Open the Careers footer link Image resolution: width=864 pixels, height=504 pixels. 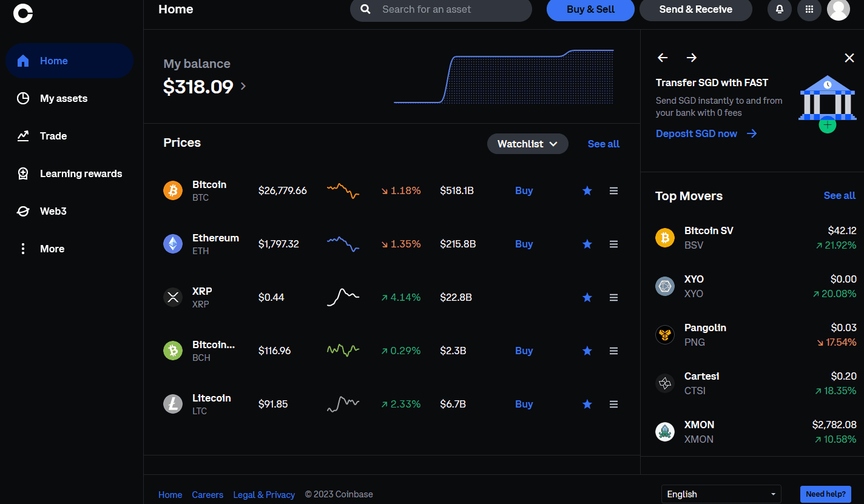pyautogui.click(x=208, y=495)
